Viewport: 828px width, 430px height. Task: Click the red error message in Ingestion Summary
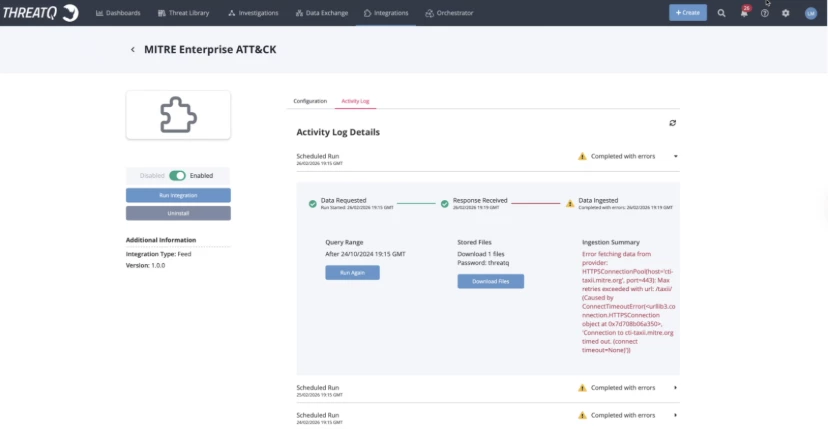tap(628, 302)
